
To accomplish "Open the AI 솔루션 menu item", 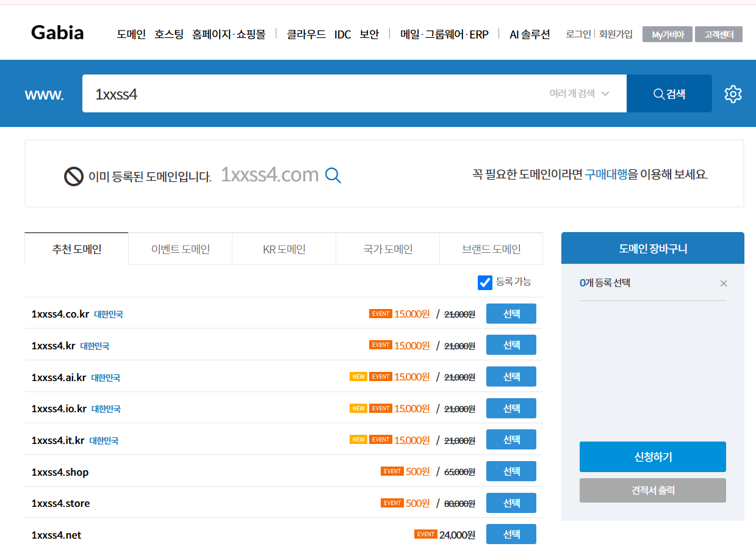I will pos(529,34).
